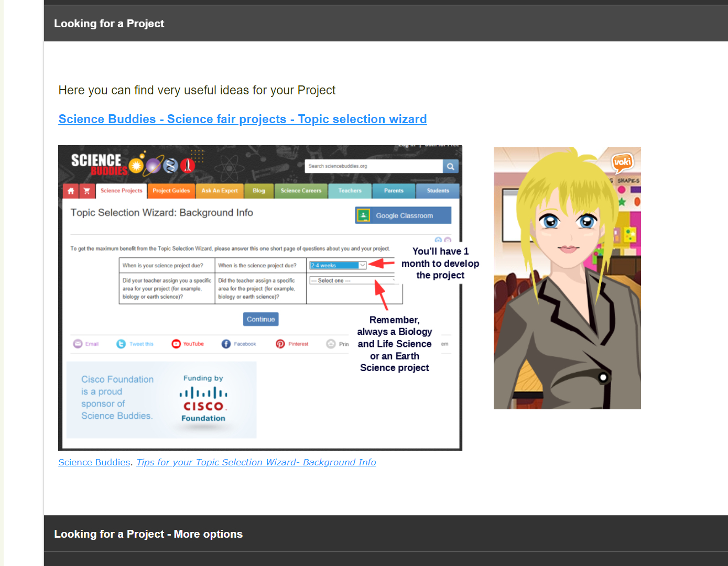This screenshot has height=566, width=728.
Task: Click the Search sciencebuddies.org field
Action: tap(374, 166)
